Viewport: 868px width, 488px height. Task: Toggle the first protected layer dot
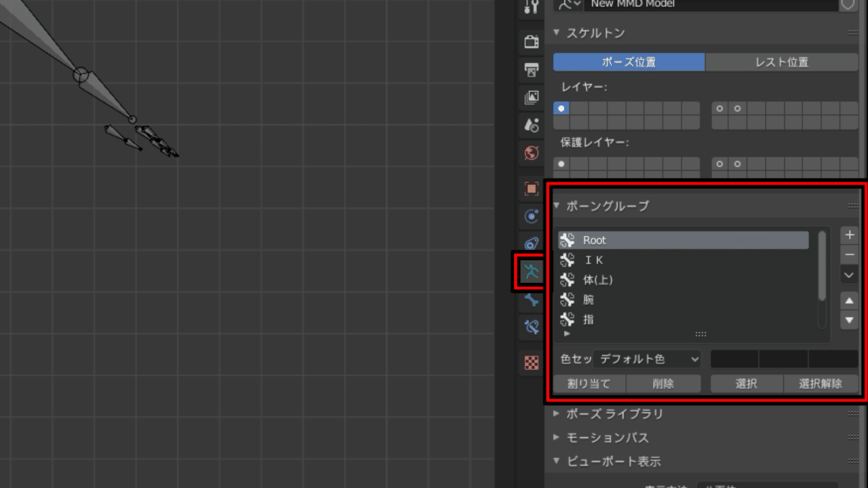pos(561,164)
